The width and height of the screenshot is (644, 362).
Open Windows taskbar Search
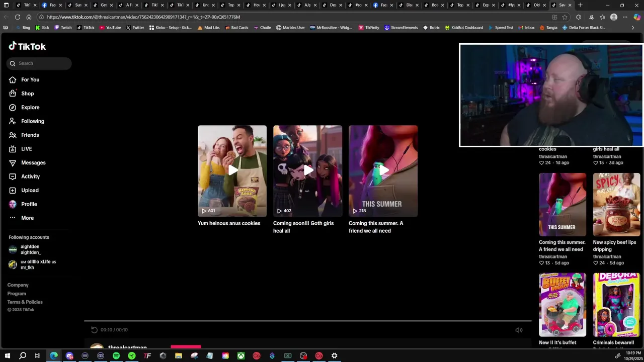[x=23, y=356]
